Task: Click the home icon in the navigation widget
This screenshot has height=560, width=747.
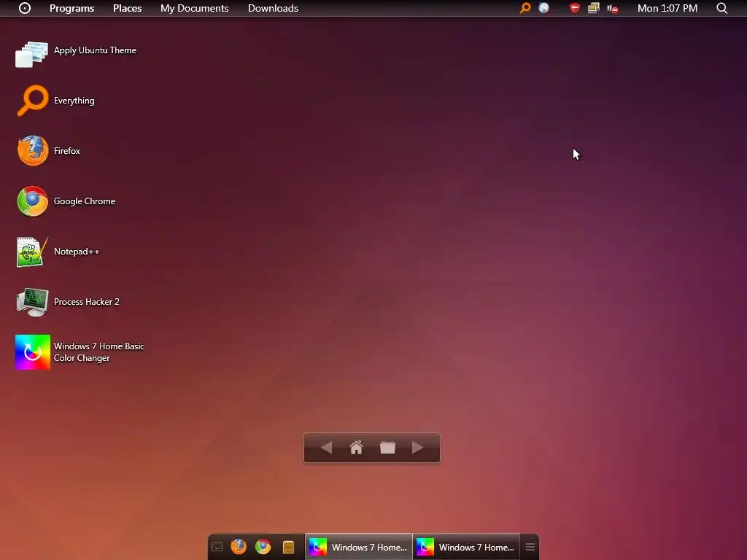Action: click(356, 448)
